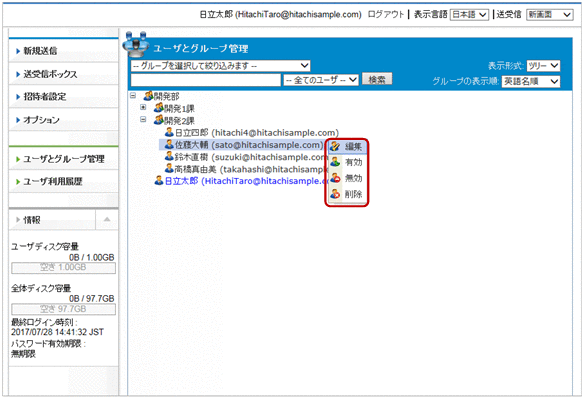The width and height of the screenshot is (585, 400).
Task: Collapse the 開発2課 tree node
Action: [143, 120]
